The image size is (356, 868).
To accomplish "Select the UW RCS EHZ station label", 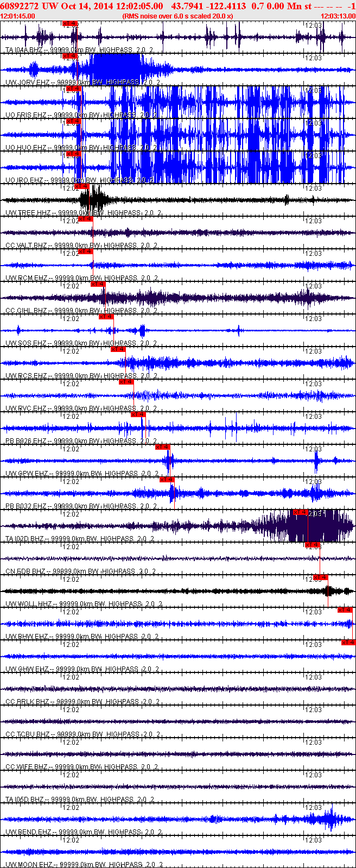I will 81,376.
